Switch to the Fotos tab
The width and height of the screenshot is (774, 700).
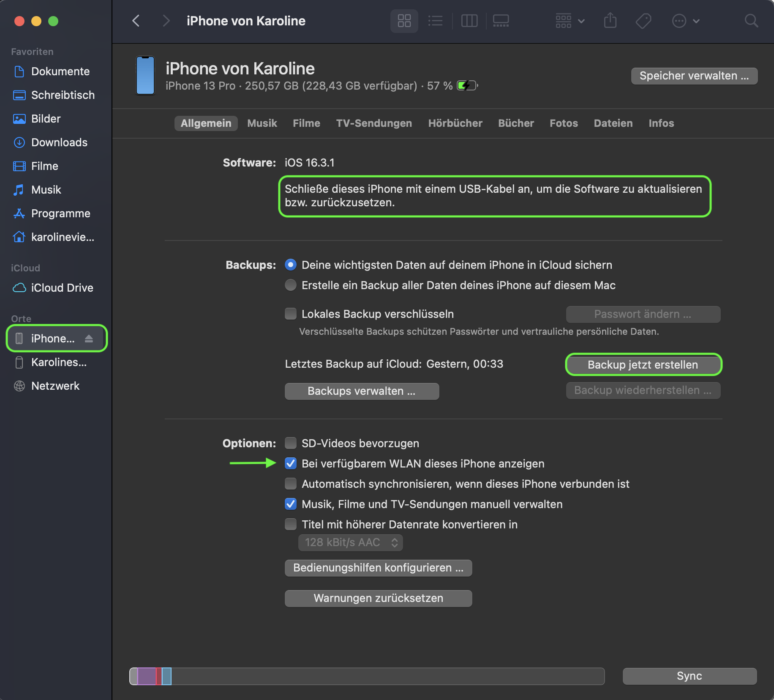click(564, 123)
